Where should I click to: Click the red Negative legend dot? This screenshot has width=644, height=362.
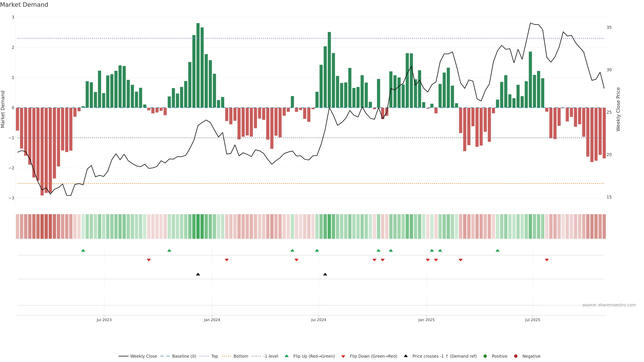(516, 356)
